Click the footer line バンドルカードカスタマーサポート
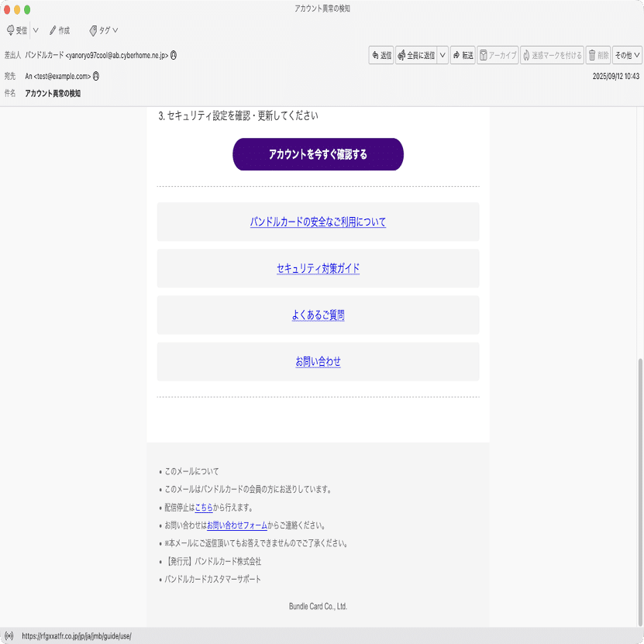Screen dimensions: 644x644 (212, 579)
